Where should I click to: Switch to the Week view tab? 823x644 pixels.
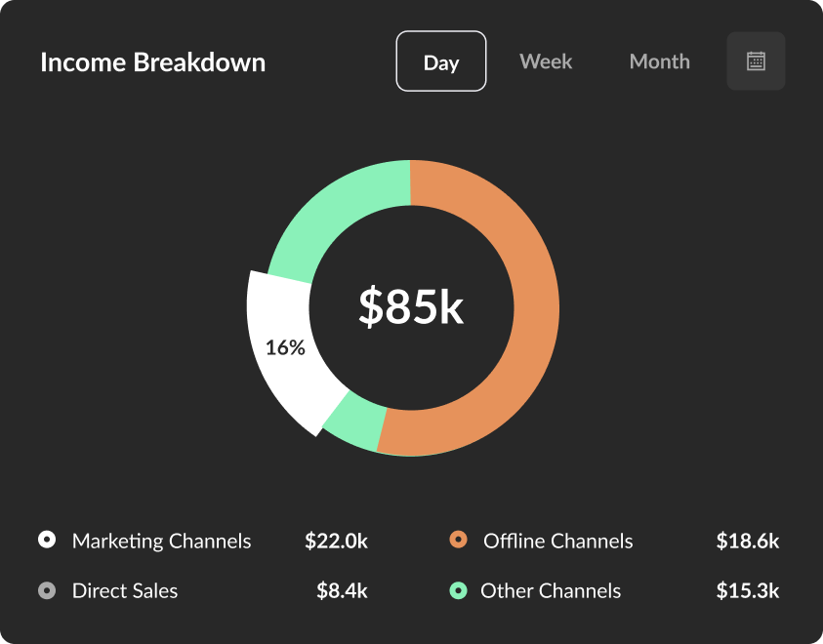(x=546, y=61)
